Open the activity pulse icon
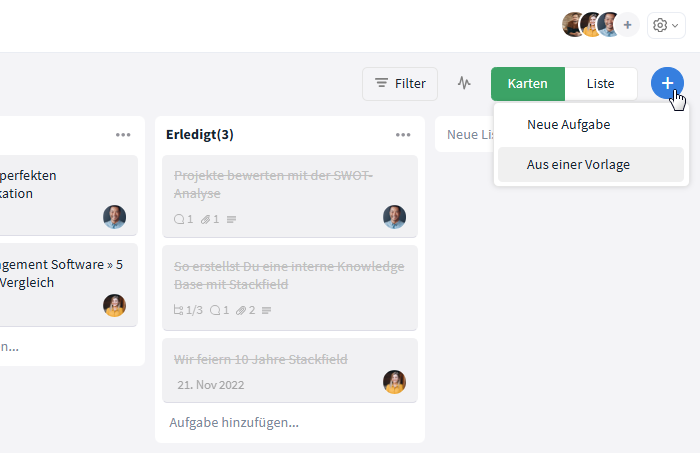The height and width of the screenshot is (453, 700). (x=464, y=83)
